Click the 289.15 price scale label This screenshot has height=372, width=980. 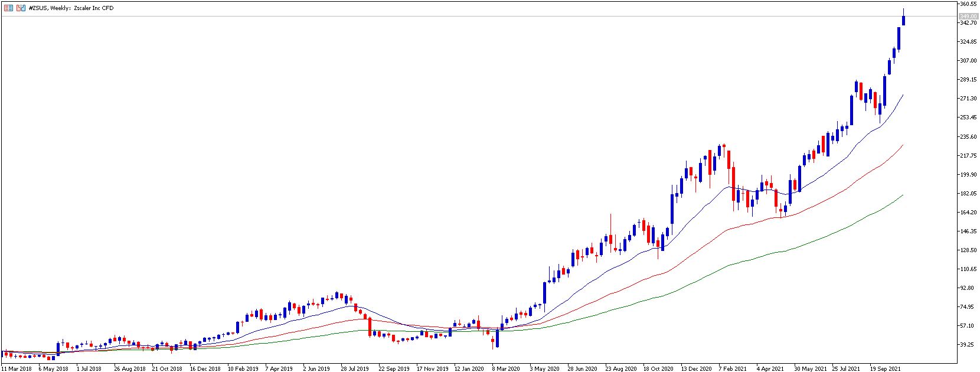coord(968,80)
